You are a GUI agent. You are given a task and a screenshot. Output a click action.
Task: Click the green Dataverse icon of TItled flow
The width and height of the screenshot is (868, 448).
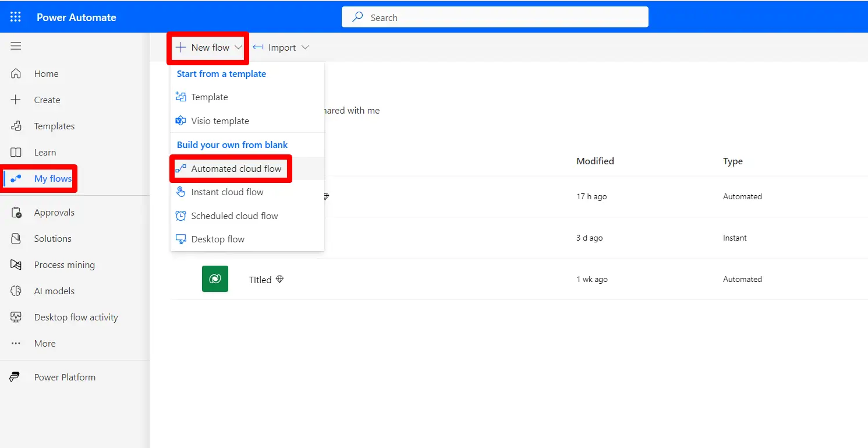coord(215,279)
